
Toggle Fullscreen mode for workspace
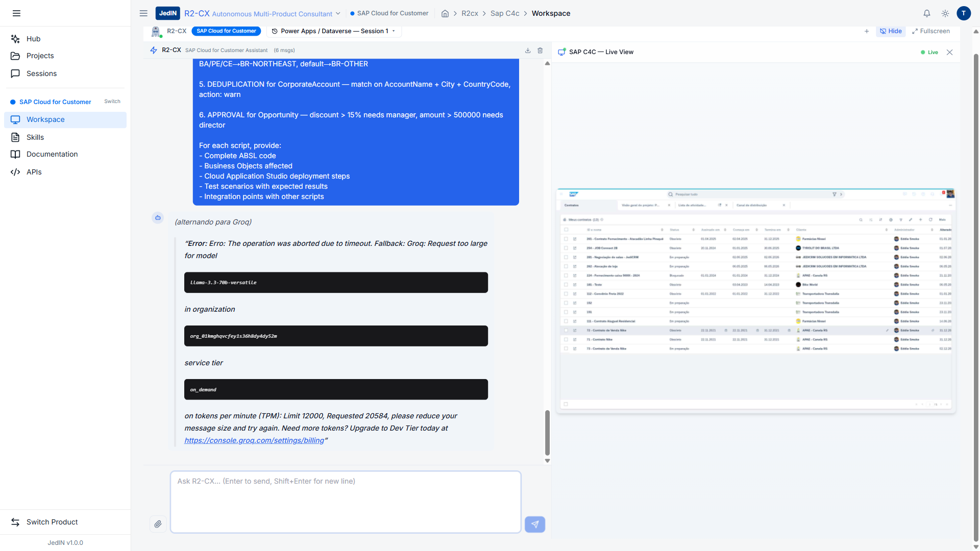[931, 31]
